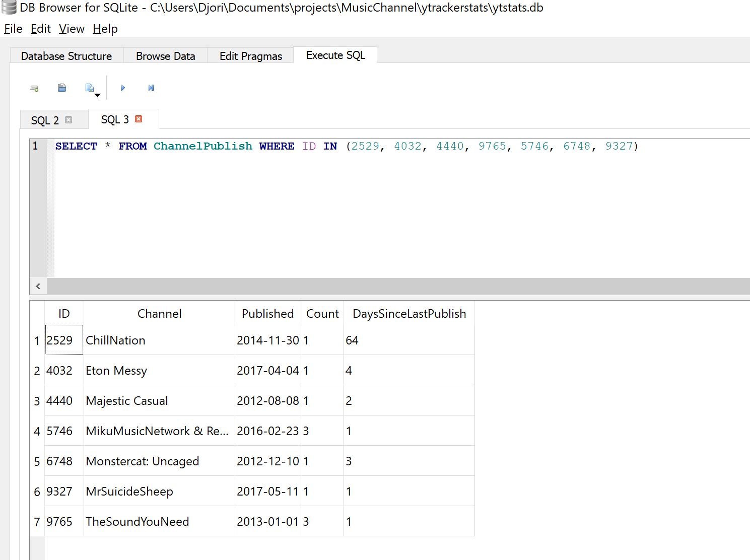
Task: Switch to the Browse Data tab
Action: click(166, 56)
